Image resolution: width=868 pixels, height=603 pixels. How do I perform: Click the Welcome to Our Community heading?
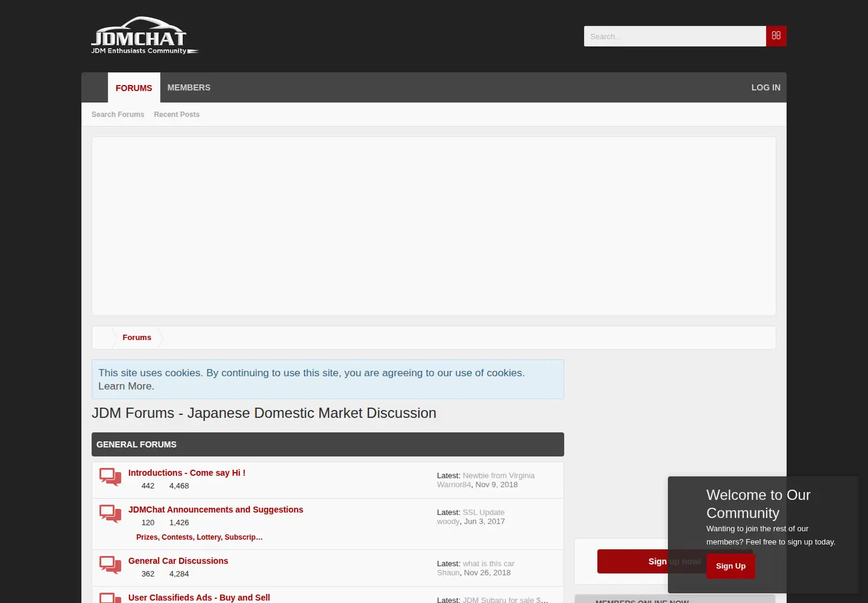pos(758,504)
